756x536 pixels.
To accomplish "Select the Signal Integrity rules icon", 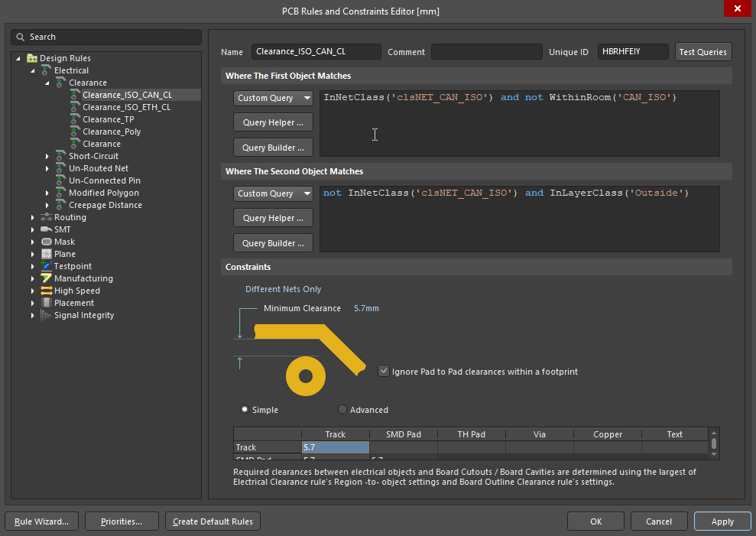I will pos(46,315).
